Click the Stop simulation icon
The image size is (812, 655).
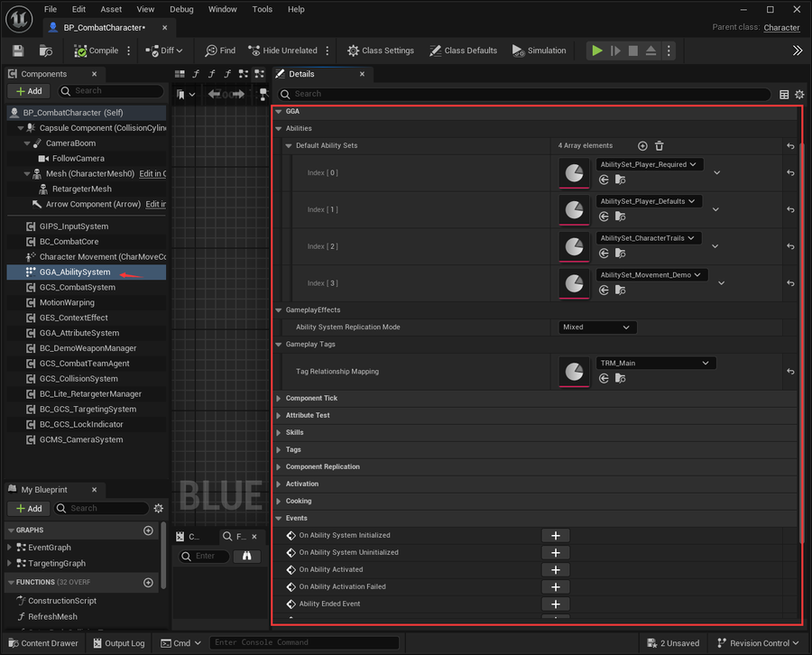pyautogui.click(x=632, y=51)
